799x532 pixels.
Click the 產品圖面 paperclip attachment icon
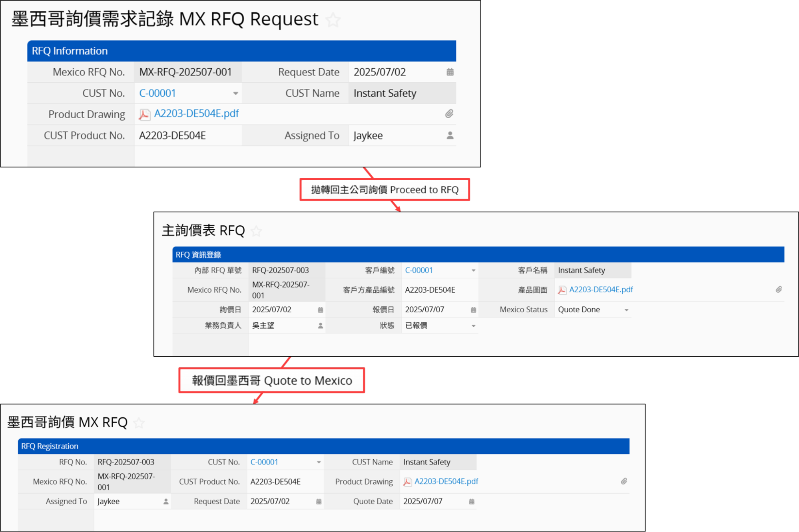(x=779, y=290)
